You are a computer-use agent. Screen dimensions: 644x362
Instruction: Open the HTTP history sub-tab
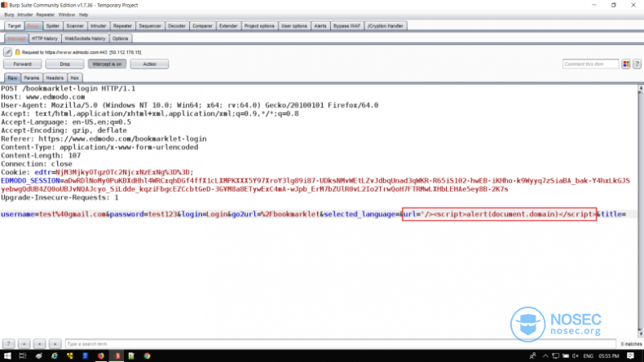click(x=45, y=38)
